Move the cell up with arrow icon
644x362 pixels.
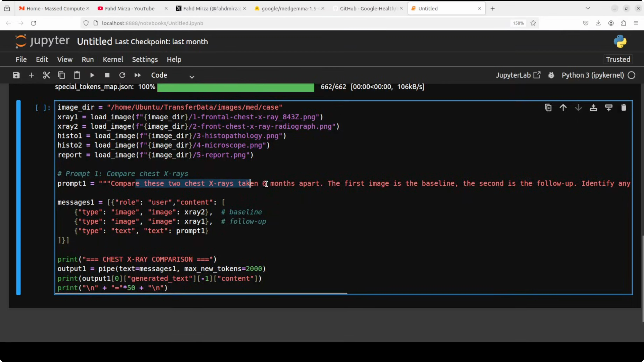563,108
